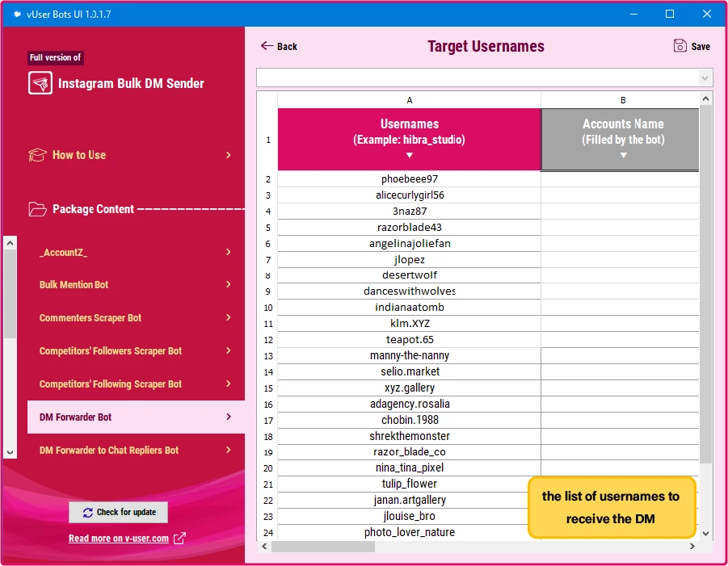
Task: Expand the _AccountZ_ item chevron
Action: click(x=228, y=252)
